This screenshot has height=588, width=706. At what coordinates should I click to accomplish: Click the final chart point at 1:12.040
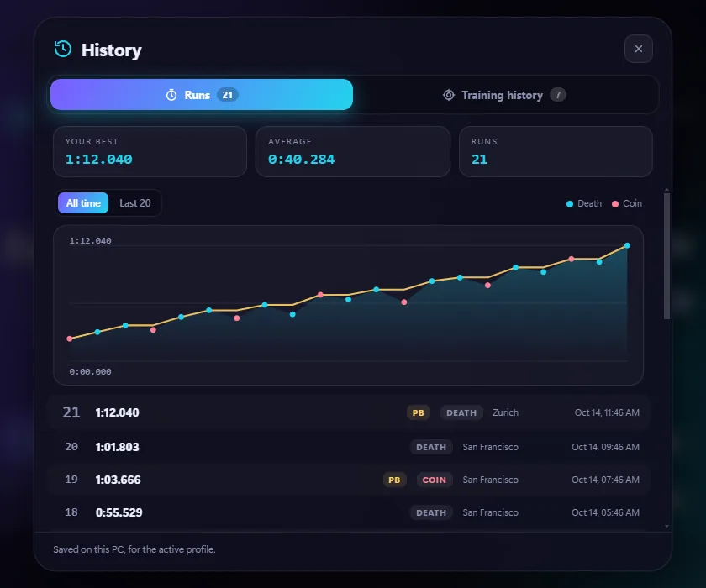point(627,245)
